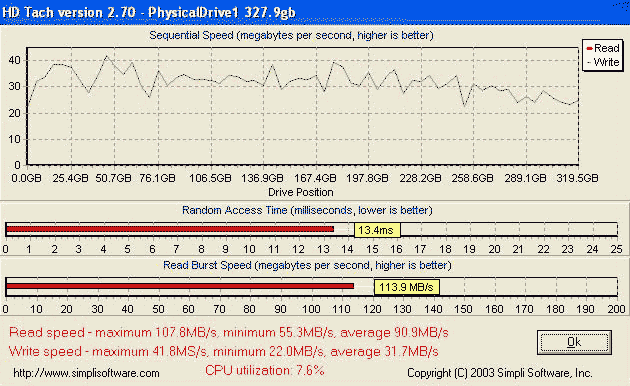Select the Read legend entry
630x386 pixels.
click(603, 48)
